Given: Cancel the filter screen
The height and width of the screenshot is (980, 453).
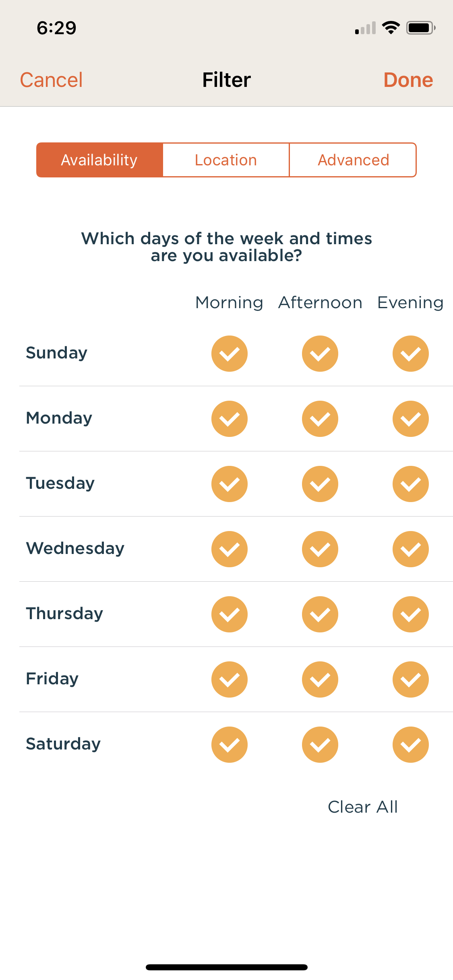Looking at the screenshot, I should pos(52,80).
